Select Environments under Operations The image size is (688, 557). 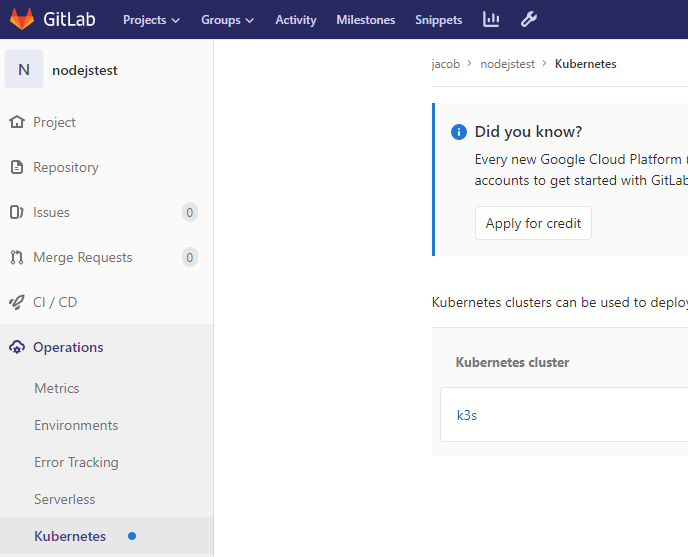(76, 425)
